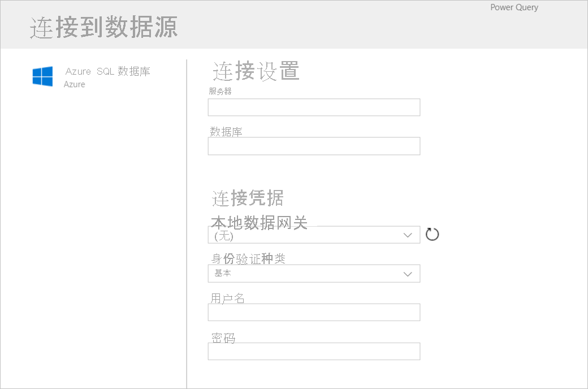The image size is (588, 389).
Task: Refresh the 本地数据网关 gateway list
Action: point(432,234)
